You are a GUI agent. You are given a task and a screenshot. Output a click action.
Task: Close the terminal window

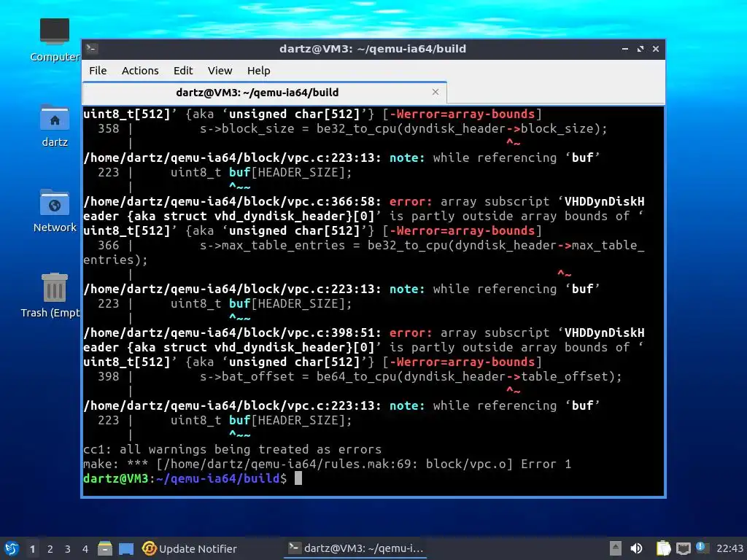coord(656,49)
